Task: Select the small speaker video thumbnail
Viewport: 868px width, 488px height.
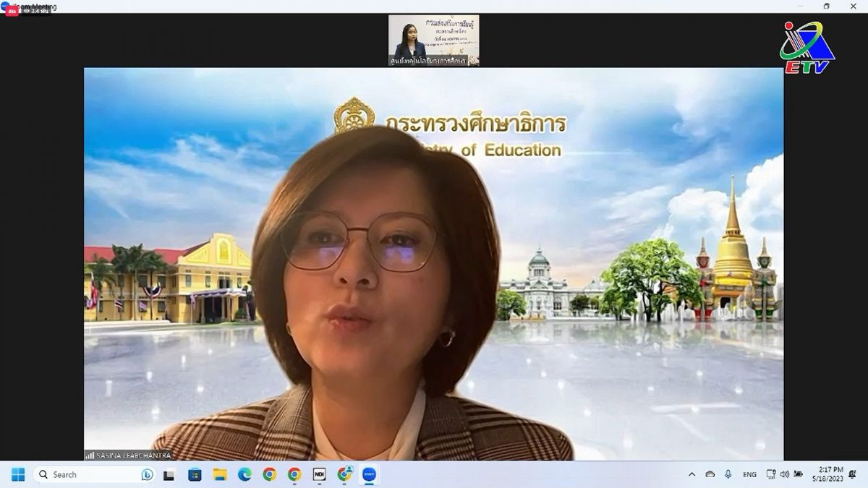Action: click(x=433, y=40)
